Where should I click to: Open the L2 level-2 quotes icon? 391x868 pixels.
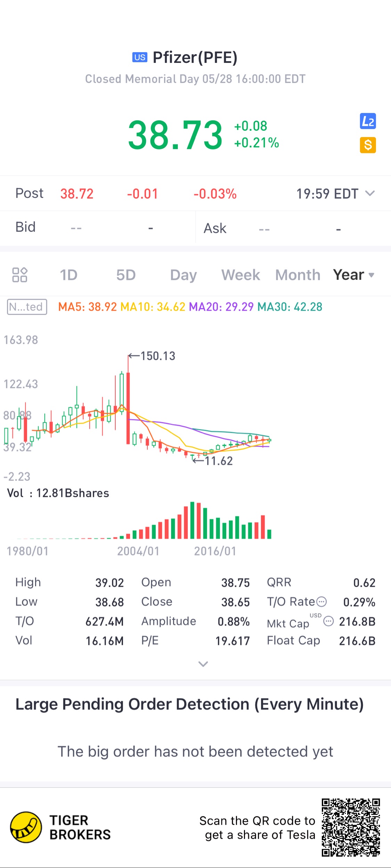tap(368, 121)
